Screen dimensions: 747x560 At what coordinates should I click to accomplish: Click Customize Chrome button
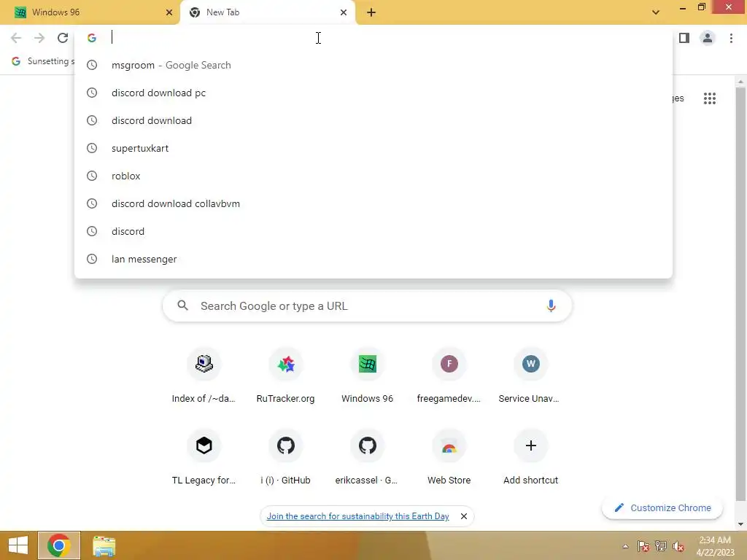coord(662,507)
